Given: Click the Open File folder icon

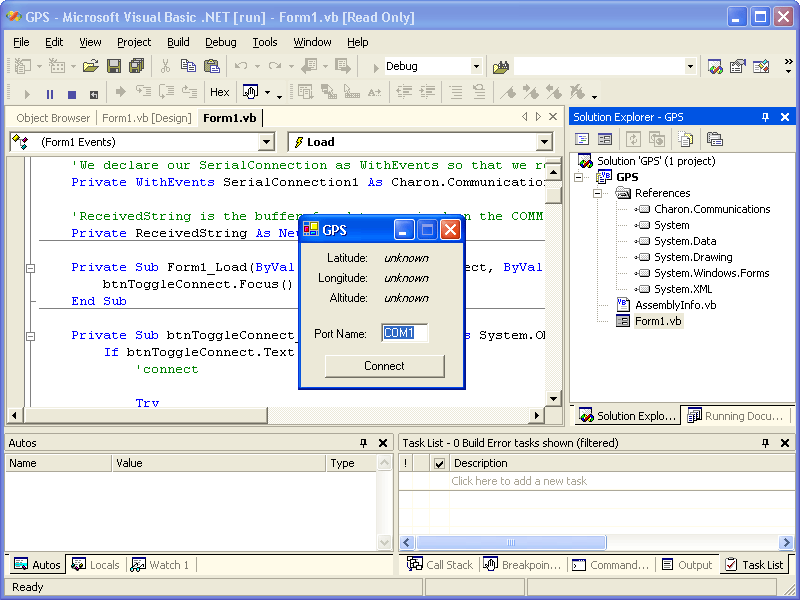Looking at the screenshot, I should tap(91, 66).
